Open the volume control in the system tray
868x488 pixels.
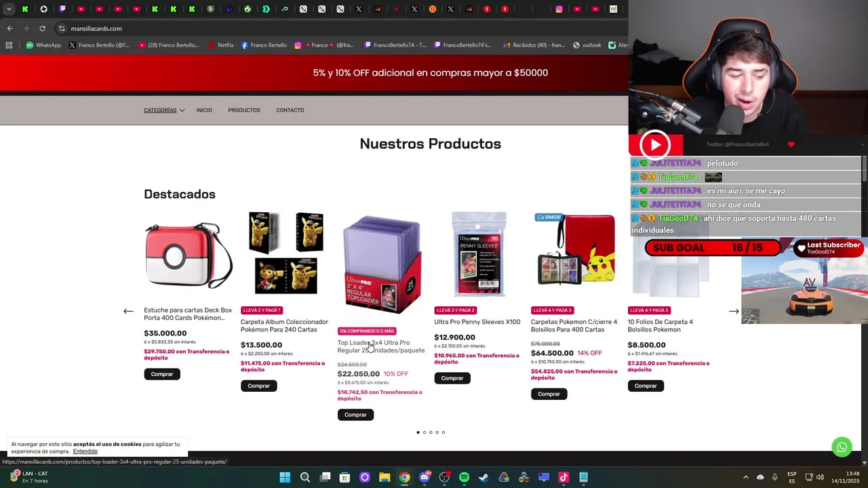pyautogui.click(x=820, y=477)
